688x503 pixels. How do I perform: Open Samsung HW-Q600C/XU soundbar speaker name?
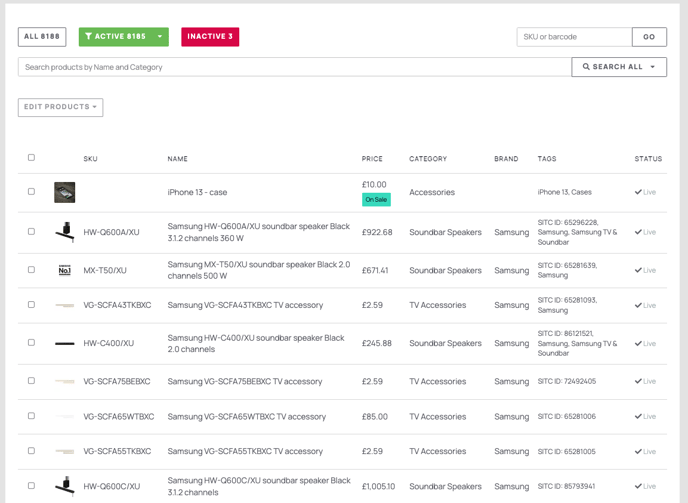coord(259,486)
